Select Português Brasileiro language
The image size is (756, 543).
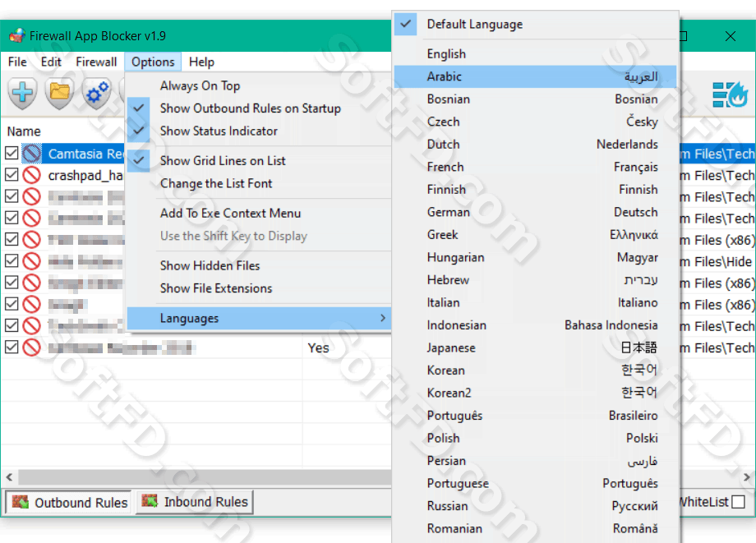tap(535, 416)
